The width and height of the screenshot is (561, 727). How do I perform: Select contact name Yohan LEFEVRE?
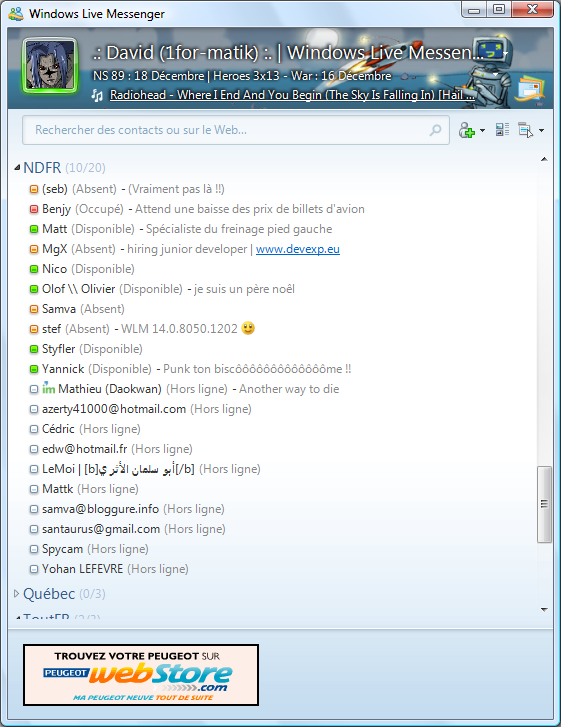83,569
